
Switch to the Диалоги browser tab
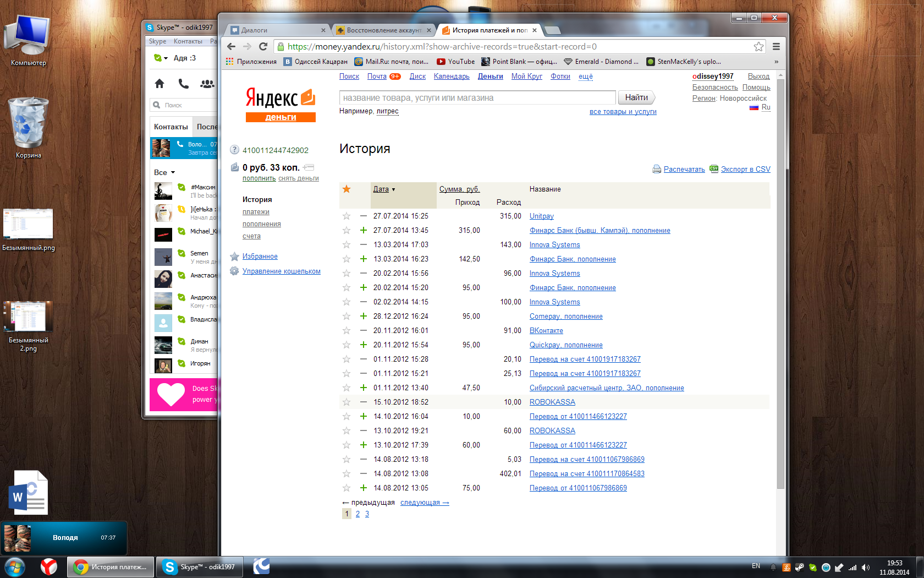(x=277, y=30)
